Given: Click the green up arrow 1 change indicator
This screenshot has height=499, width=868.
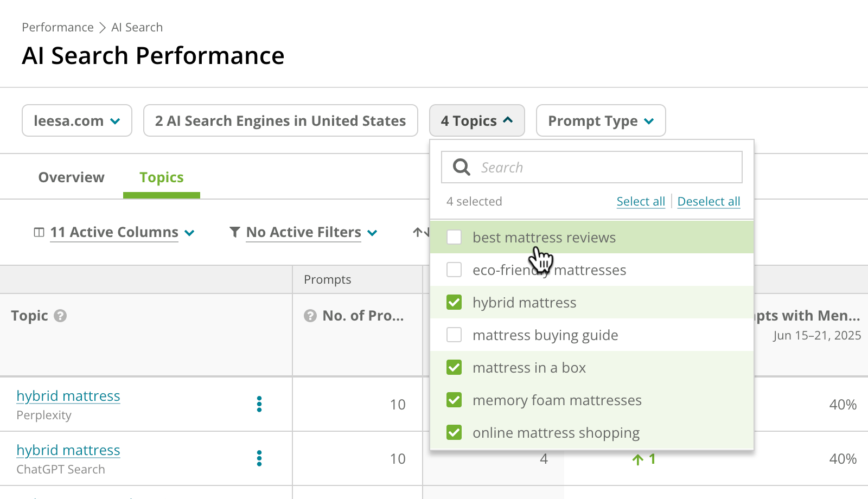Looking at the screenshot, I should (644, 459).
